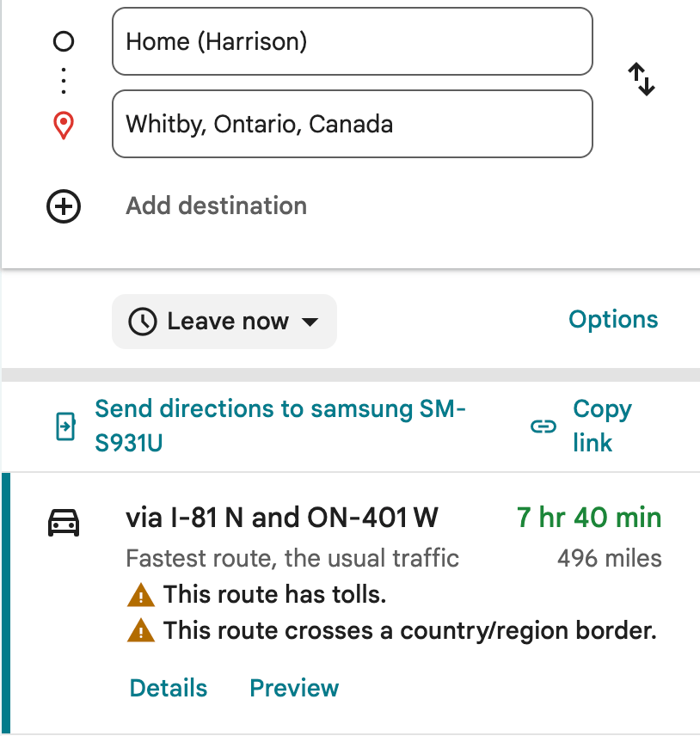Click the warning triangle beside the border notice

coord(140,632)
